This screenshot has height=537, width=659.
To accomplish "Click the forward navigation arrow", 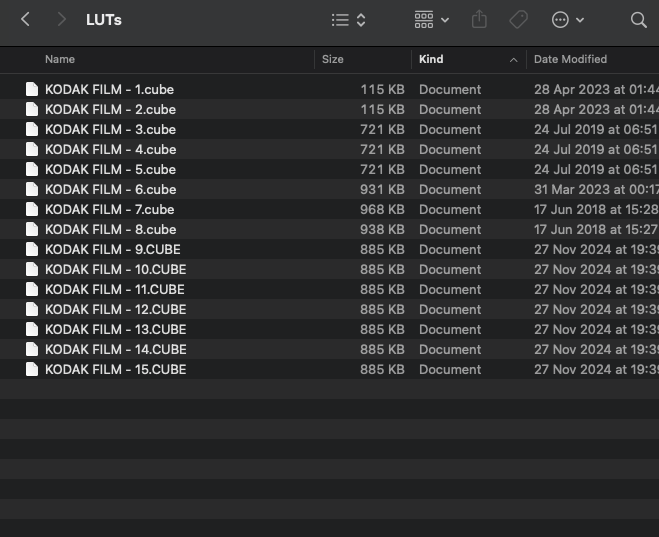I will click(x=62, y=20).
